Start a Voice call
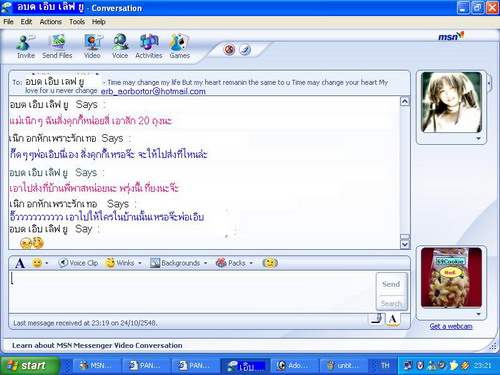 [120, 47]
